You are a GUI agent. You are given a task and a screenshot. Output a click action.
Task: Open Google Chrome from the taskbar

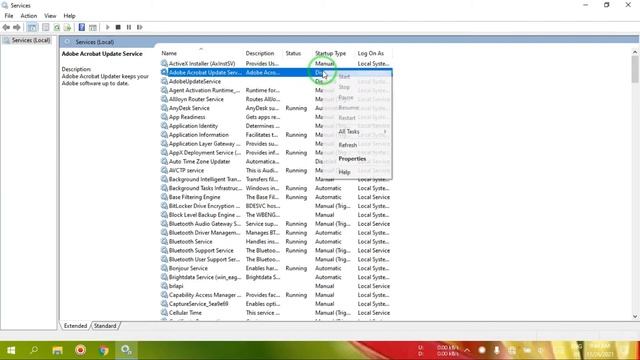(104, 350)
